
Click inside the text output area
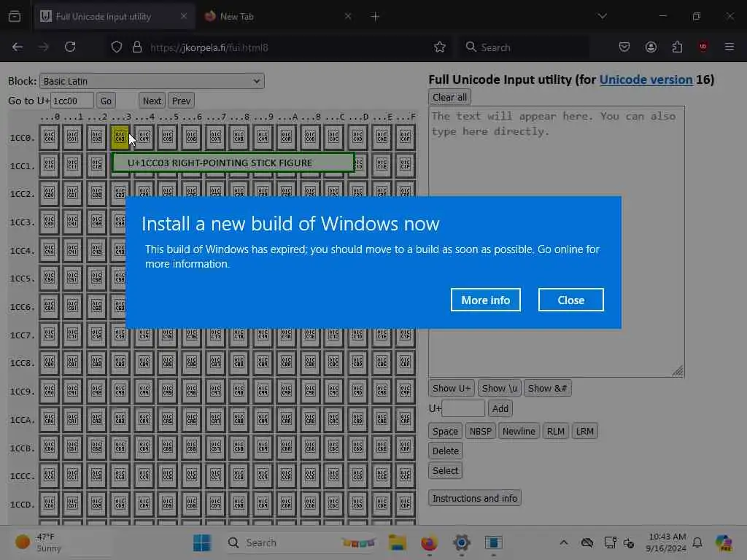click(556, 241)
